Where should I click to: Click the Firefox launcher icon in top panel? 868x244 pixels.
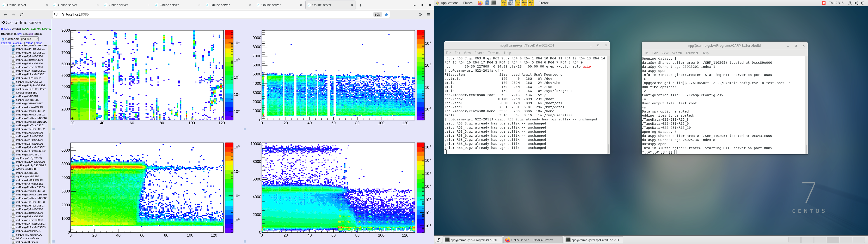pos(480,3)
